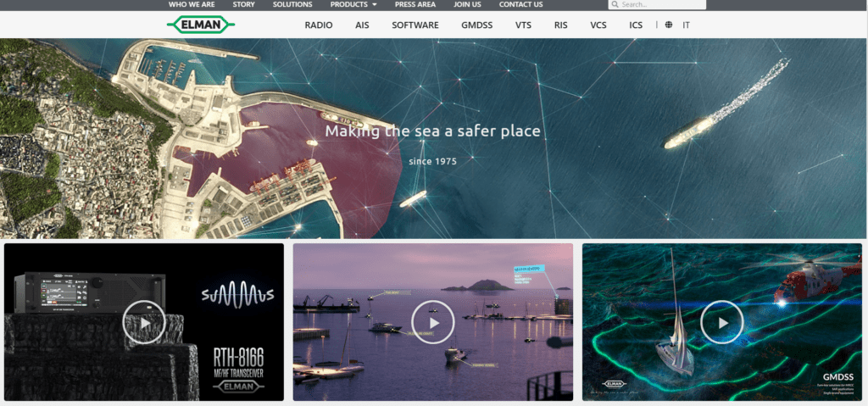Click the search magnifier icon
Viewport: 868px width, 406px height.
pos(615,5)
